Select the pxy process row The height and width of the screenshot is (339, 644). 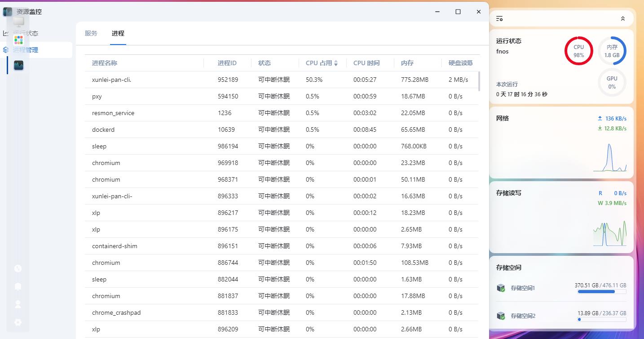282,96
